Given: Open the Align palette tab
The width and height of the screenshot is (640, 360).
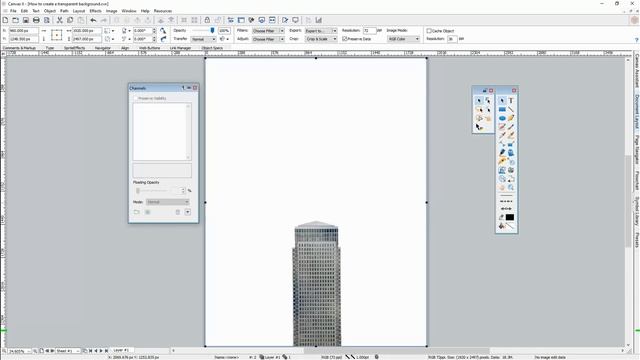Looking at the screenshot, I should (x=125, y=48).
